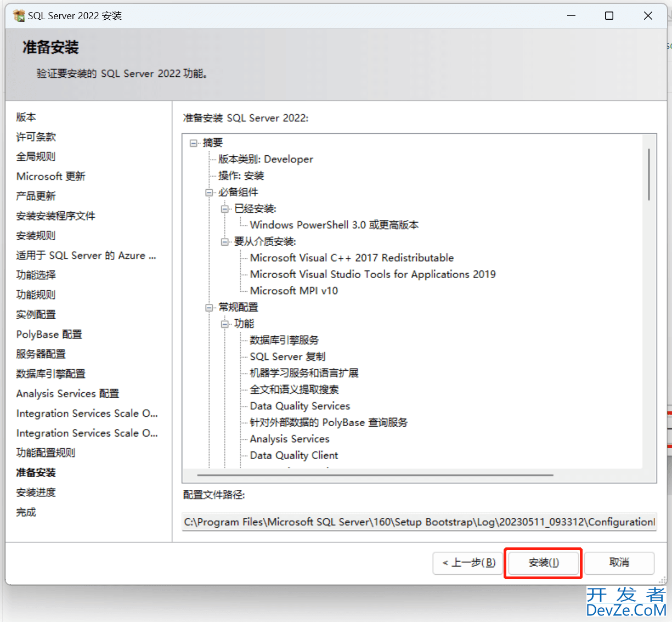Collapse the 要从介质安装 node
Screen dimensions: 672x622
[224, 242]
